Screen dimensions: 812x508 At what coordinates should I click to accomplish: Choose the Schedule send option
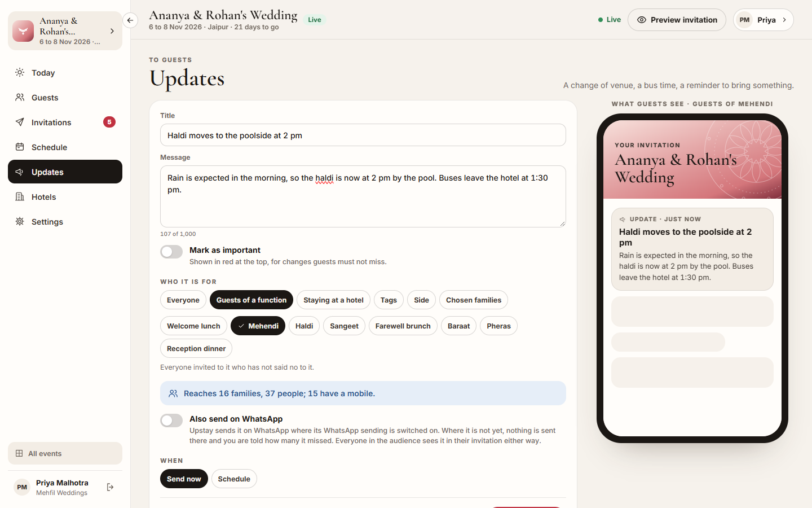pyautogui.click(x=234, y=479)
